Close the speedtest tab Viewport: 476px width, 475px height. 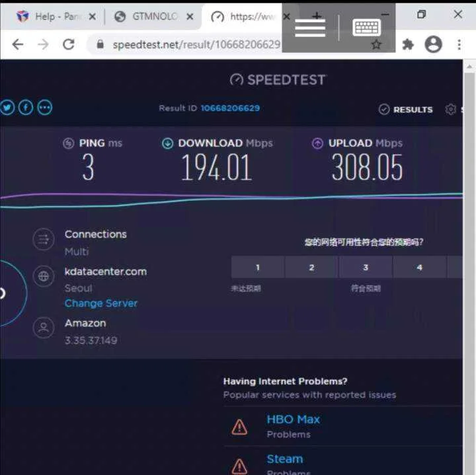(286, 17)
